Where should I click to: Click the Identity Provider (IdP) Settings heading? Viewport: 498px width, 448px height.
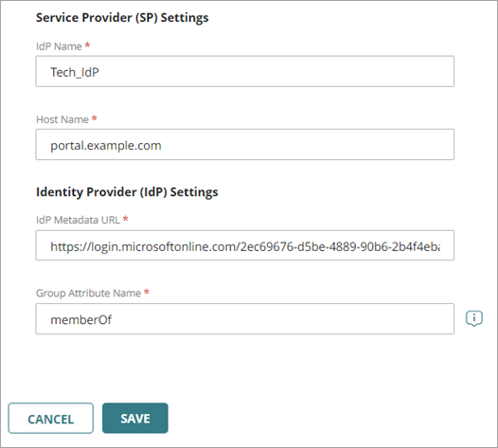click(127, 192)
